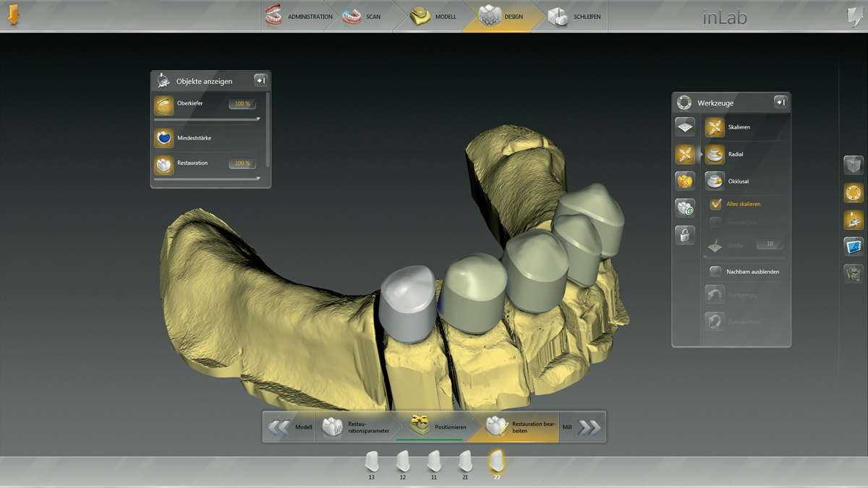Collapse the Werkzeuge panel
Viewport: 868px width, 488px height.
tap(780, 103)
